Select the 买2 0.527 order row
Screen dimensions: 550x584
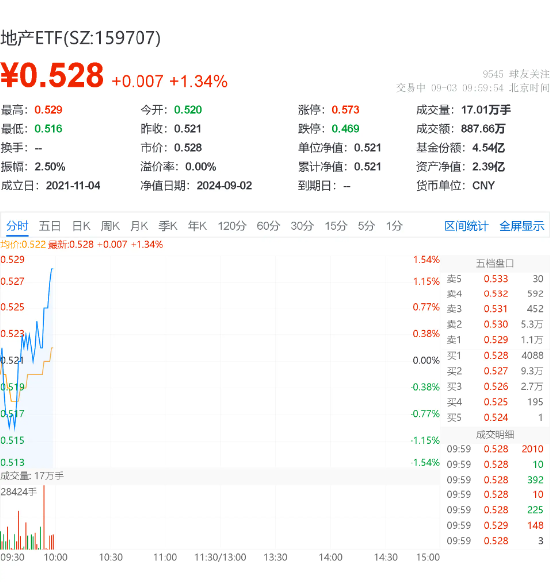pyautogui.click(x=495, y=371)
